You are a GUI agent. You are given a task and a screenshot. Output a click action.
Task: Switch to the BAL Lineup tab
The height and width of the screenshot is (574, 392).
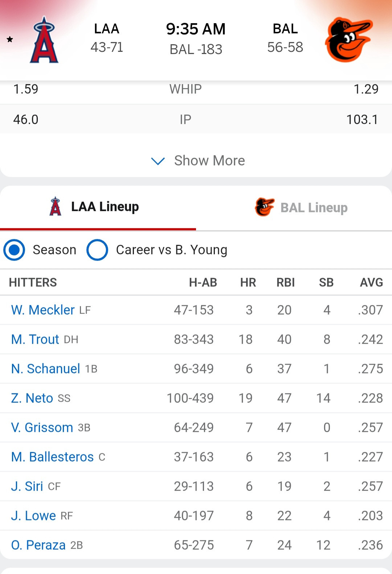[294, 208]
